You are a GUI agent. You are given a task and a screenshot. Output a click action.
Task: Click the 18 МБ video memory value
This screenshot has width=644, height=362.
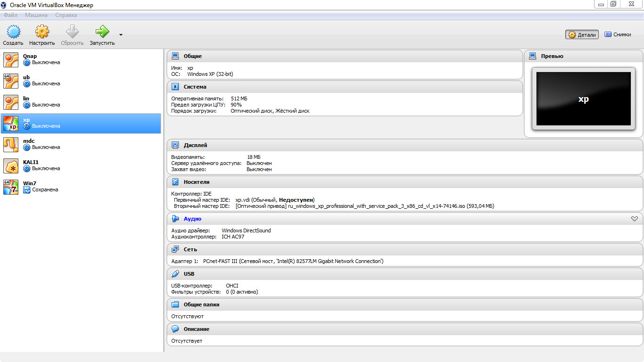point(254,157)
